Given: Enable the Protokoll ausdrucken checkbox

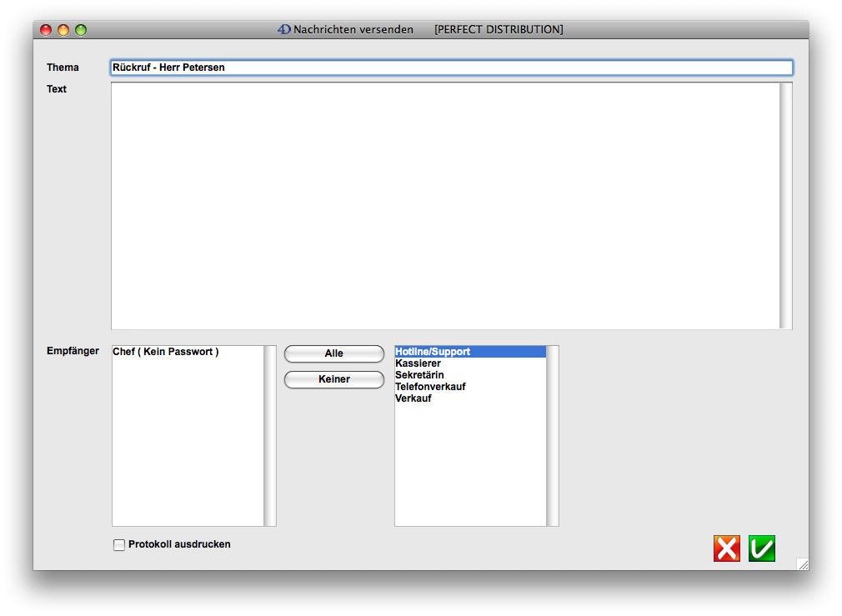Looking at the screenshot, I should pos(119,545).
